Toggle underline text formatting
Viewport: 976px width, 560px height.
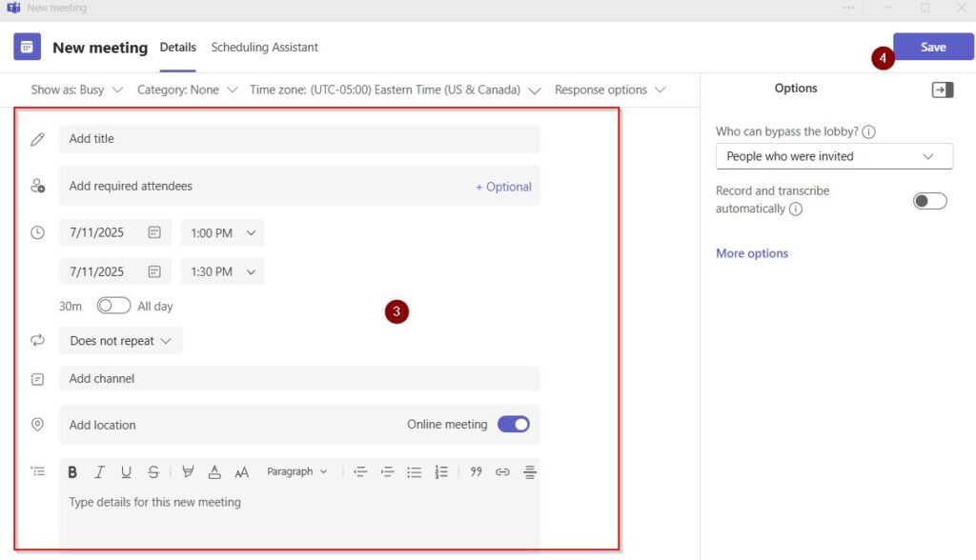(126, 472)
